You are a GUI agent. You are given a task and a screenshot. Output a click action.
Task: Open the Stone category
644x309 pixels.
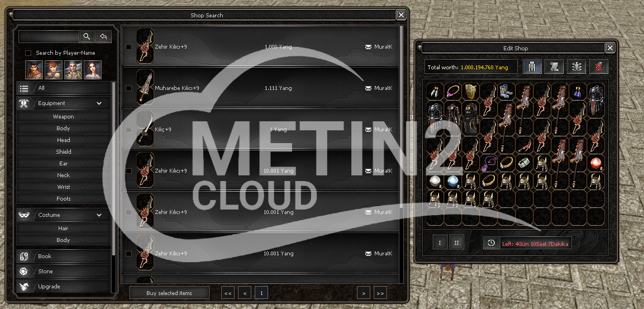pyautogui.click(x=46, y=272)
